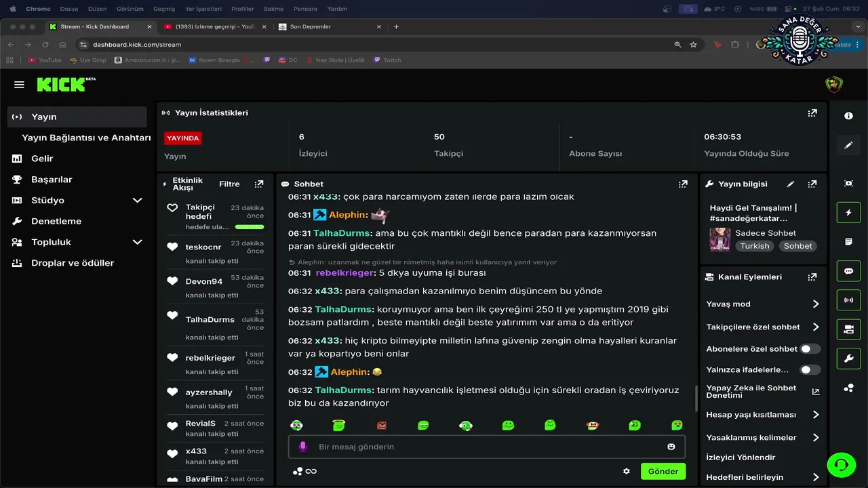
Task: Open chat settings gear near Gönder
Action: tap(627, 471)
